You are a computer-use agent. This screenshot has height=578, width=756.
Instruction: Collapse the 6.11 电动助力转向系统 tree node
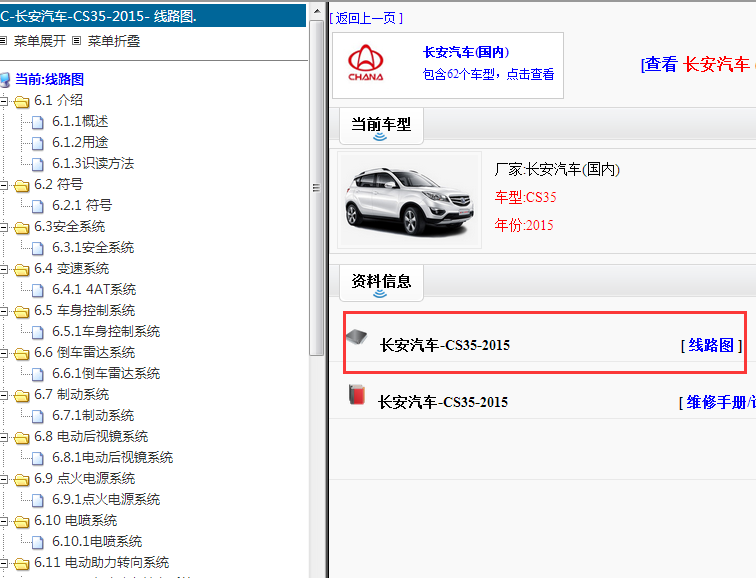pos(3,563)
